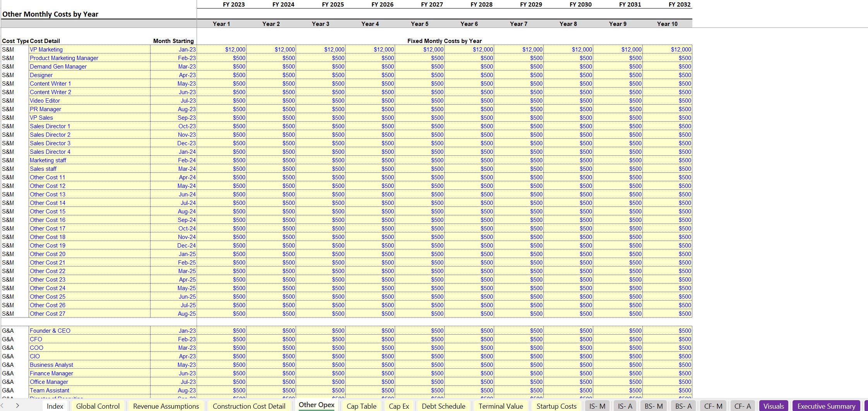Select the Product Marketing Manager cell
Screen dimensions: 868x411
point(89,58)
